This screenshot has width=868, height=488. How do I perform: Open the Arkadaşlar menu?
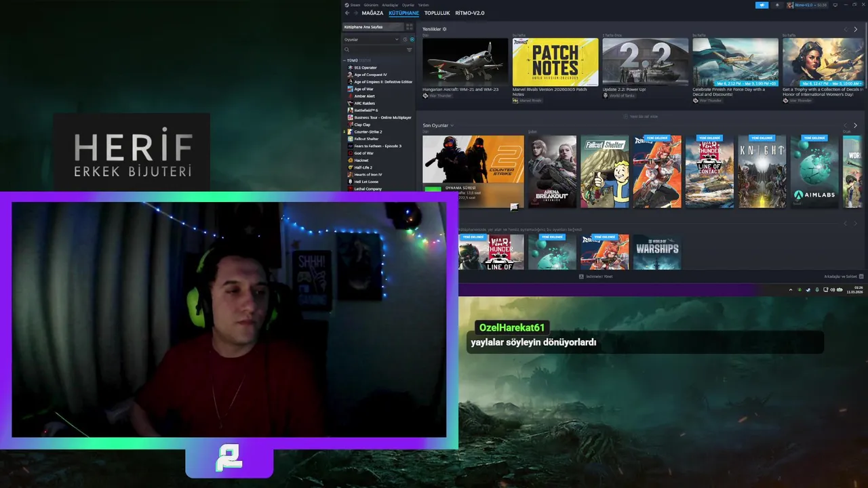[x=390, y=5]
